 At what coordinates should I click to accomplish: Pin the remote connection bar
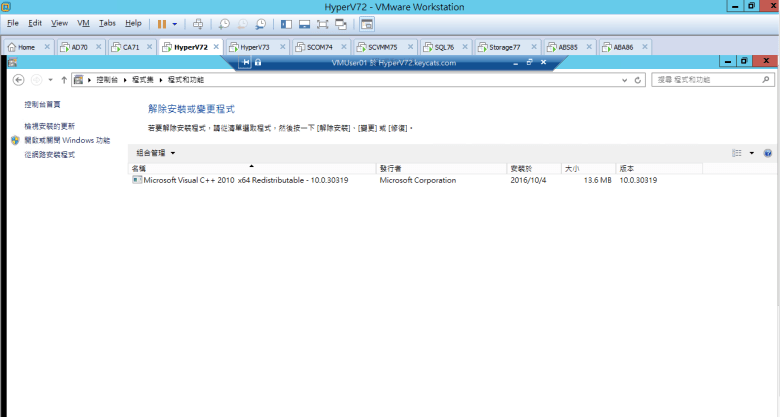click(246, 62)
